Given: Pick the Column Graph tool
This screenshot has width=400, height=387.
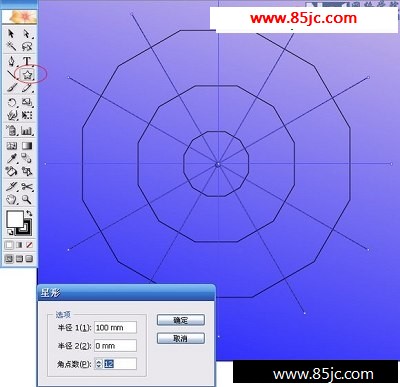Looking at the screenshot, I should click(27, 130).
